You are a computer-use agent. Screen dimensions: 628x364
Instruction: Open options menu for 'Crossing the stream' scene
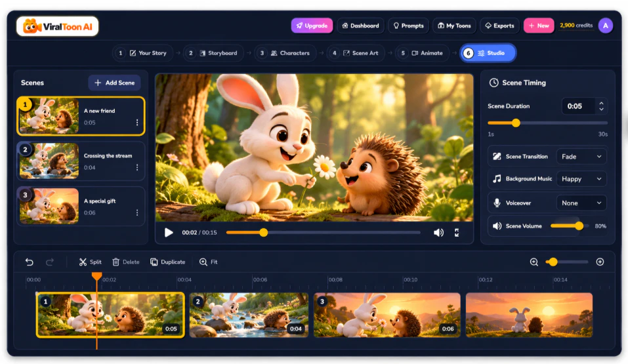click(137, 167)
